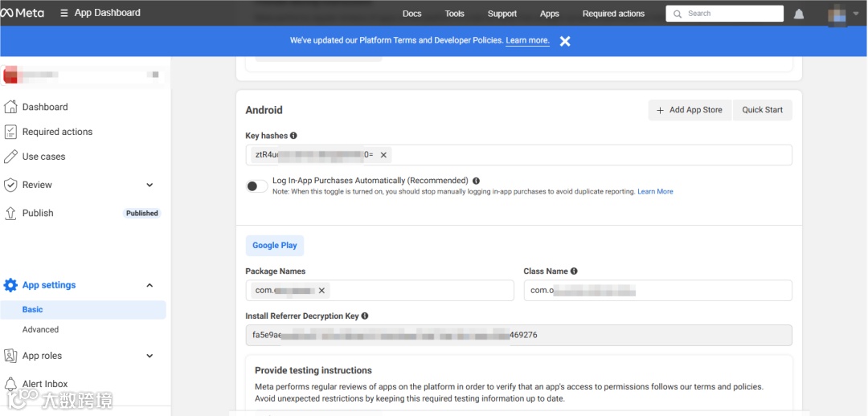Click the Published status badge
The height and width of the screenshot is (416, 868).
point(141,213)
